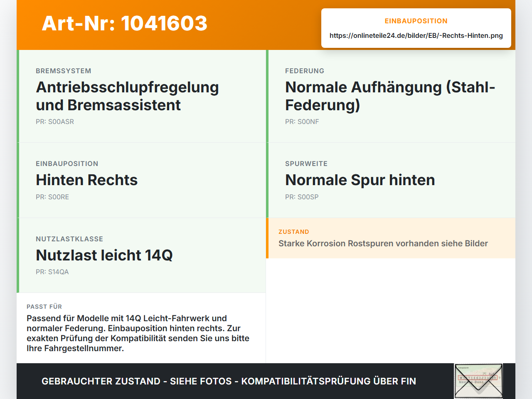Select the PR: S00NF code
Viewport: 532px width, 399px height.
[302, 122]
